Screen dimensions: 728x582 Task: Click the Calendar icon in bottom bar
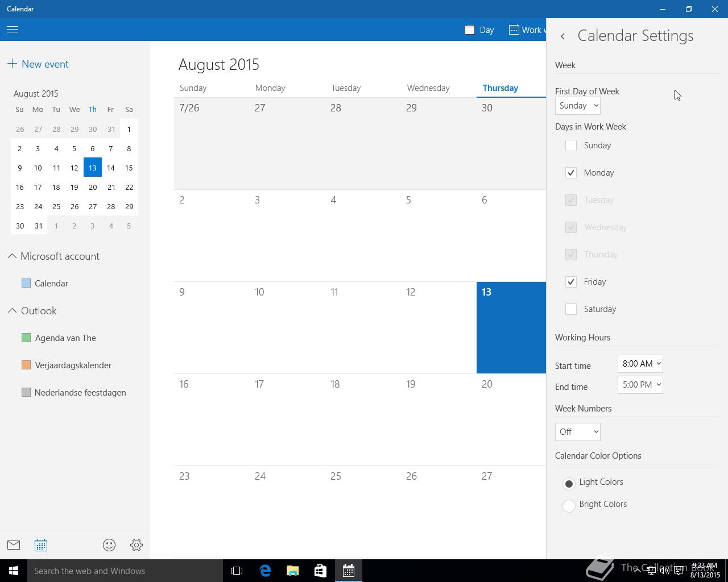[x=41, y=545]
